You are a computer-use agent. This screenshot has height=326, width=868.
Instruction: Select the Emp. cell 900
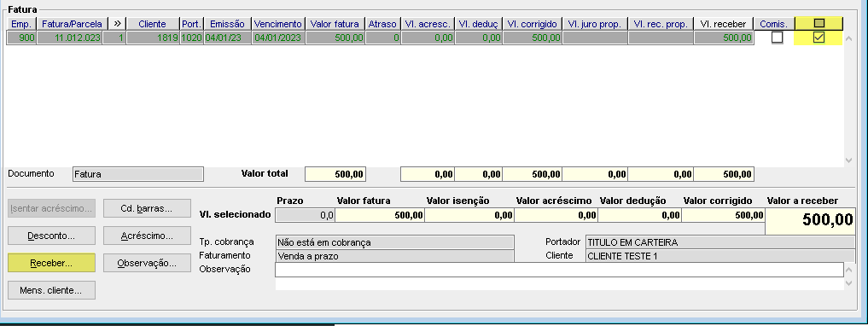tap(21, 38)
